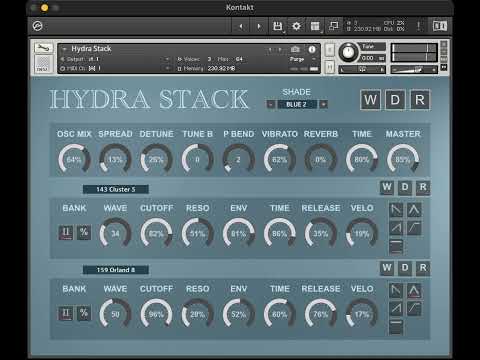The height and width of the screenshot is (360, 480).
Task: Select next SHADE with right arrow
Action: coord(323,105)
